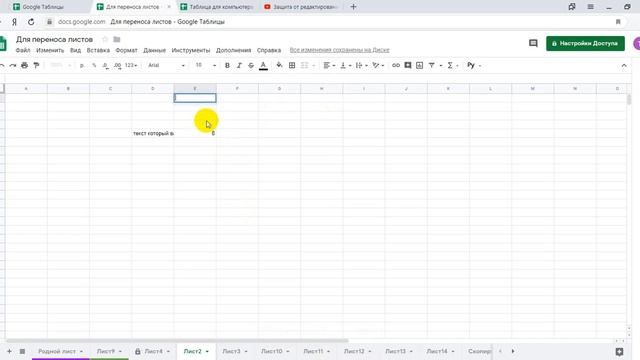Toggle strikethrough formatting
This screenshot has height=360, width=640.
pyautogui.click(x=251, y=65)
